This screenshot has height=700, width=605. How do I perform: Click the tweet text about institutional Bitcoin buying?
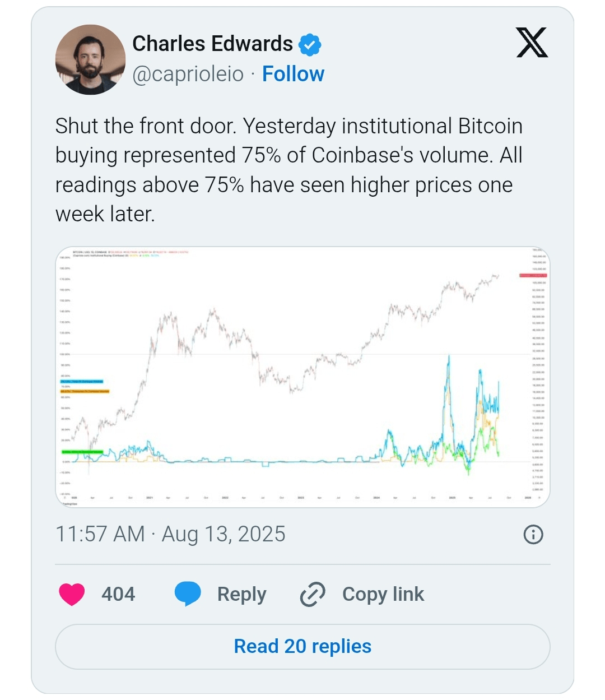tap(289, 170)
